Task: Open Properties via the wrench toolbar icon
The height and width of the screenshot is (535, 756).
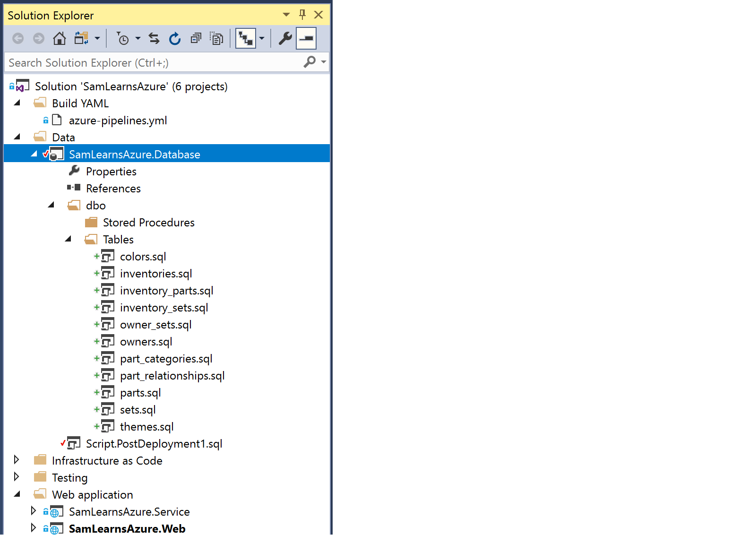Action: click(285, 38)
